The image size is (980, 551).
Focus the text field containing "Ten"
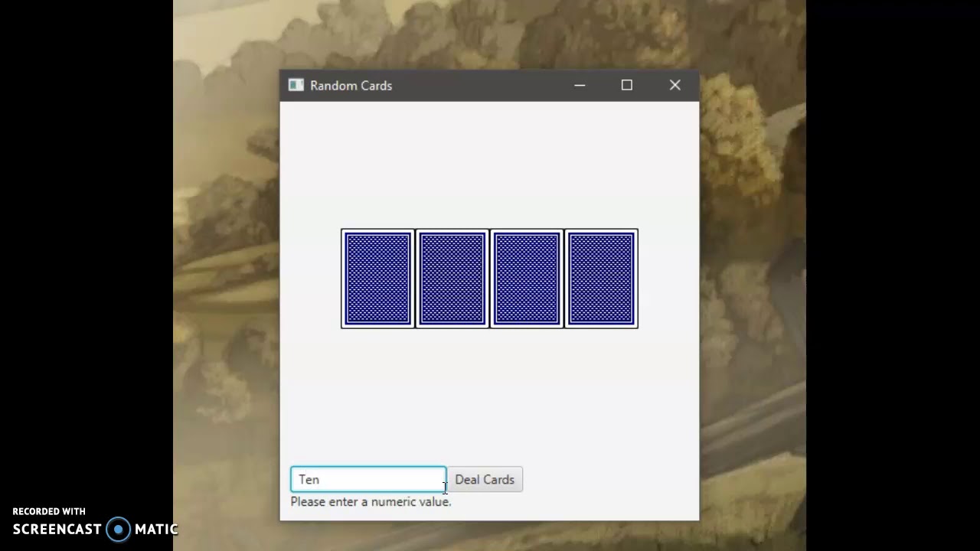click(368, 480)
